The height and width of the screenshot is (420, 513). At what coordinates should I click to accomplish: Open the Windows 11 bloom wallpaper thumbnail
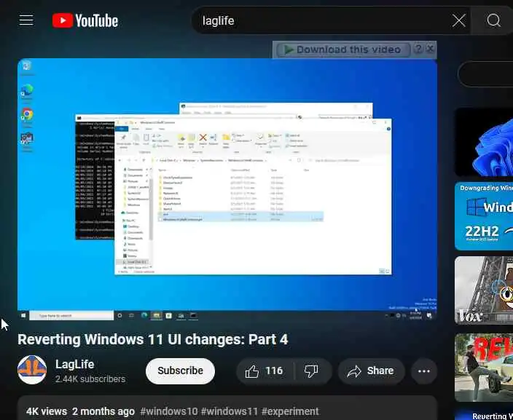[484, 142]
